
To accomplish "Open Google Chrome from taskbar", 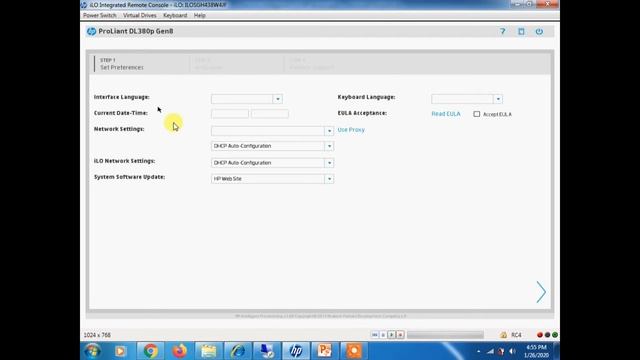I will (150, 351).
